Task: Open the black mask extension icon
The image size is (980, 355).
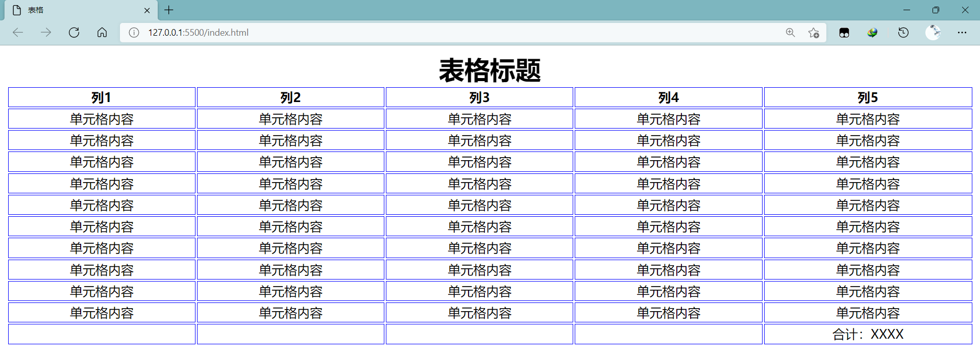Action: [x=844, y=33]
